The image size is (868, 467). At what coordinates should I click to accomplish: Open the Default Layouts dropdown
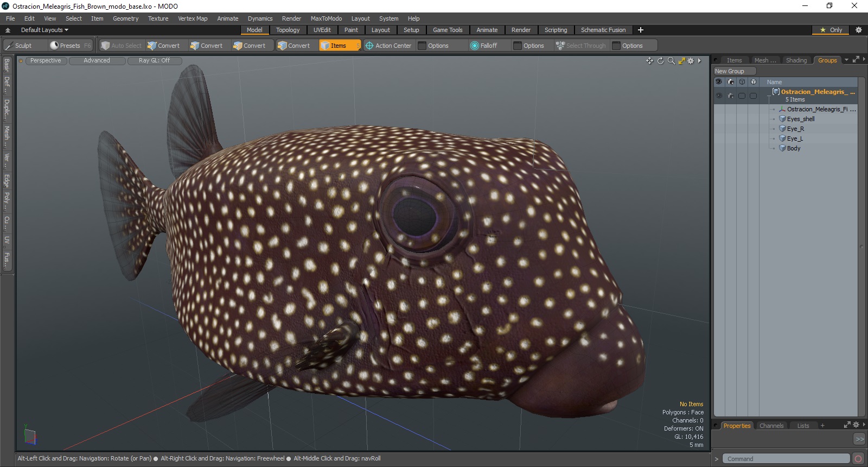44,30
